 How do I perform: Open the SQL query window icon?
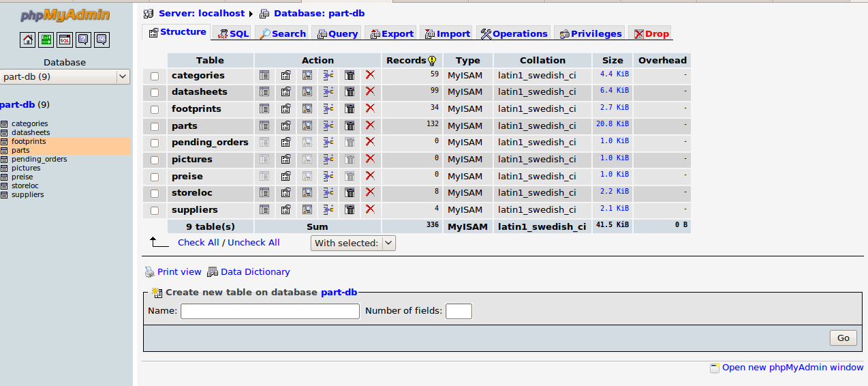pyautogui.click(x=65, y=40)
